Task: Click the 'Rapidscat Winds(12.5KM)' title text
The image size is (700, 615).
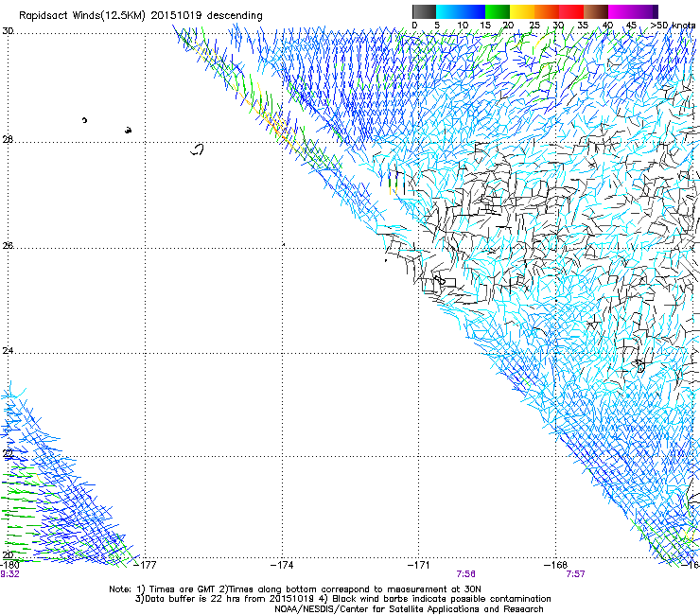Action: pyautogui.click(x=82, y=15)
